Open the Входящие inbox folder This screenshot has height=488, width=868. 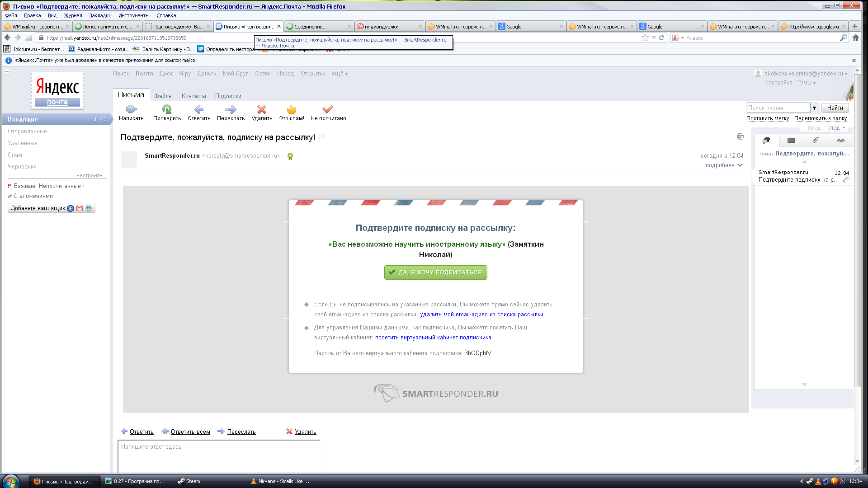point(56,119)
